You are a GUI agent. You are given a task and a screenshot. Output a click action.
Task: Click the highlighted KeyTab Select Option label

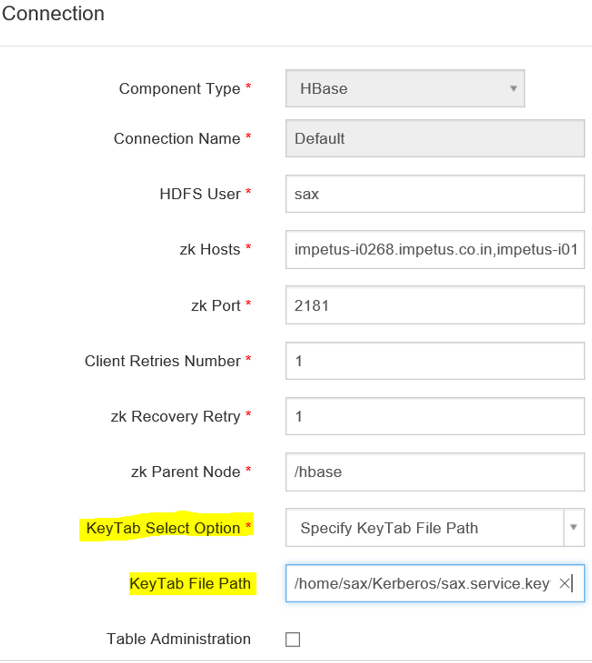pyautogui.click(x=163, y=528)
